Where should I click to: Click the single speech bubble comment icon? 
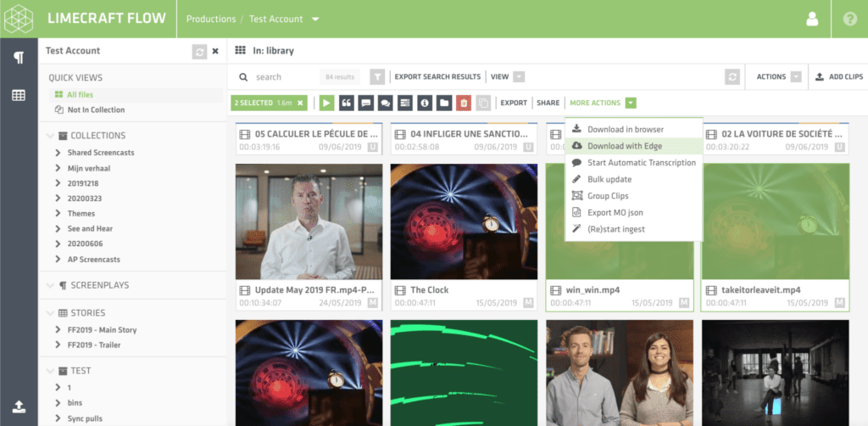[366, 103]
